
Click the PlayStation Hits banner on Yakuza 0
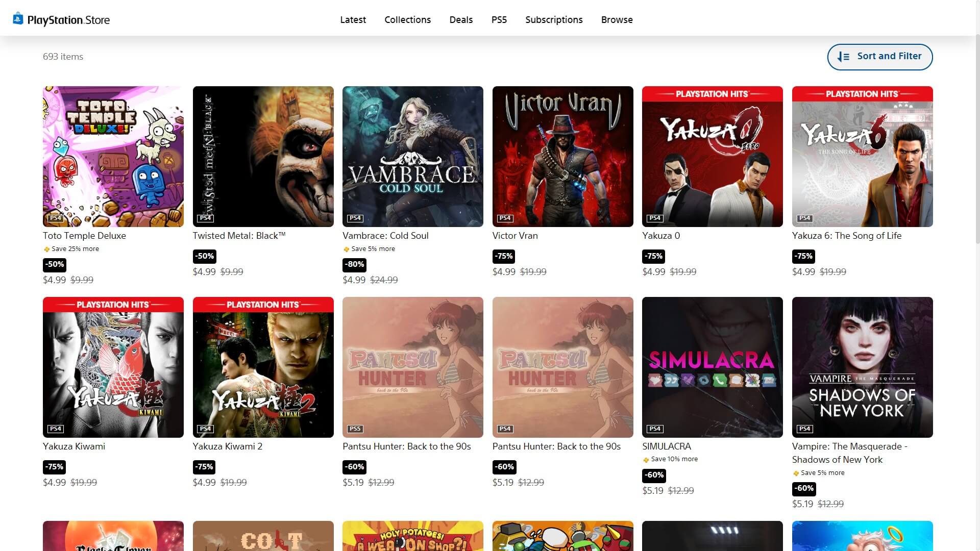click(712, 94)
